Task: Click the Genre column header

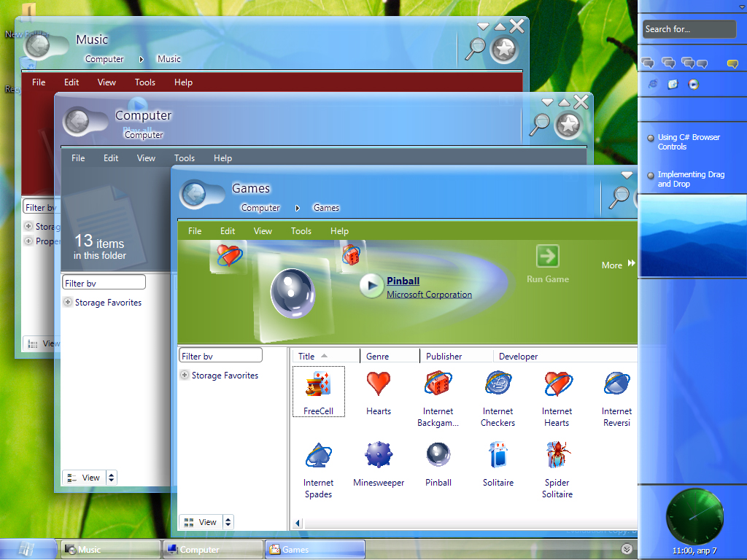Action: coord(390,356)
